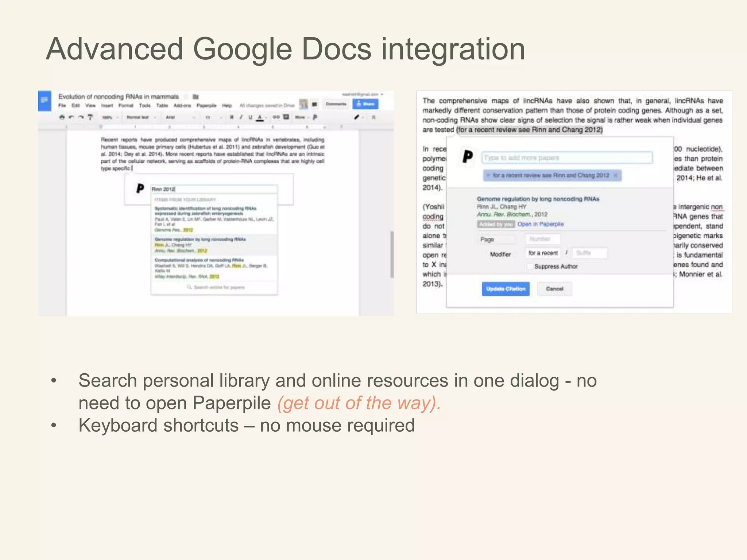Redo using the toolbar redo arrow
The height and width of the screenshot is (560, 747).
[81, 117]
